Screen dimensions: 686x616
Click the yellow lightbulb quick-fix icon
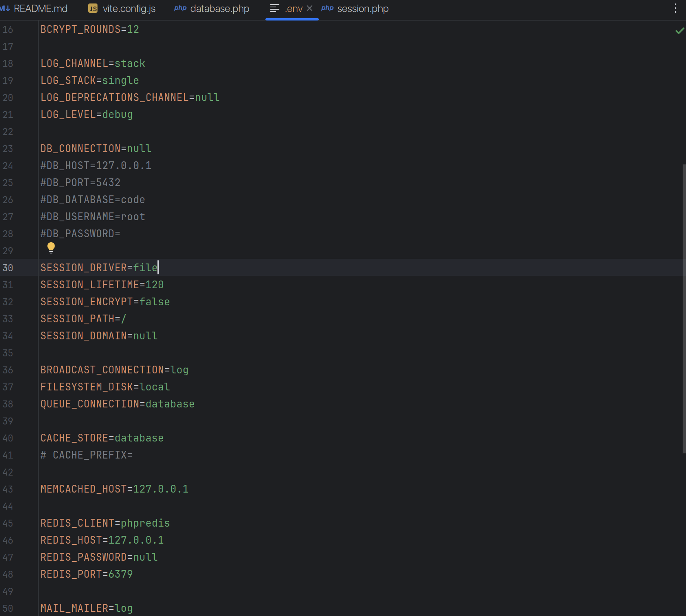tap(51, 248)
